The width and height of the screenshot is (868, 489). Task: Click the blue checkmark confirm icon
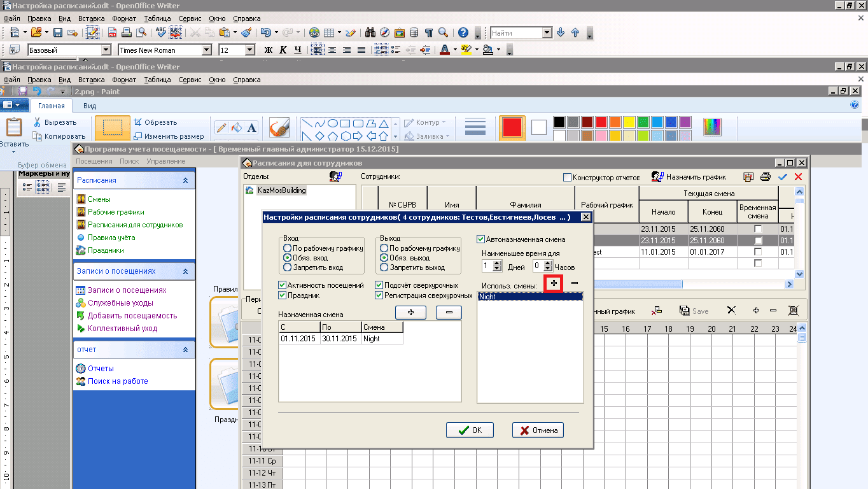click(x=782, y=177)
